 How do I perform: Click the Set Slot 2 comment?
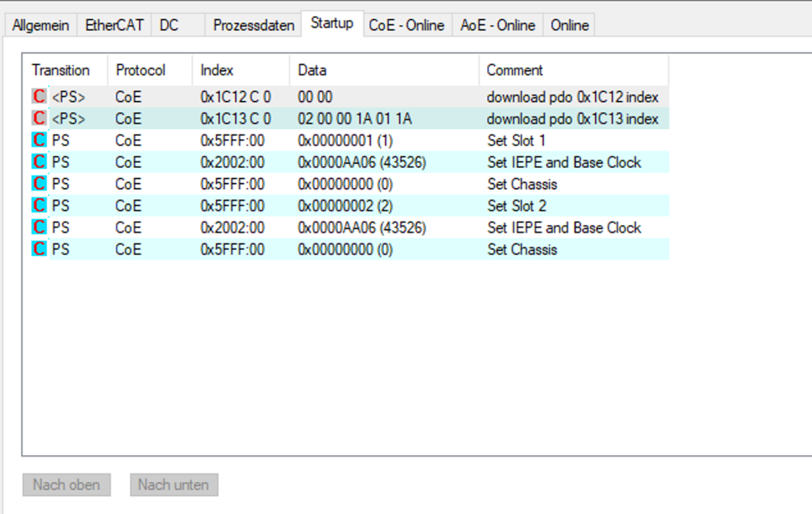point(516,206)
